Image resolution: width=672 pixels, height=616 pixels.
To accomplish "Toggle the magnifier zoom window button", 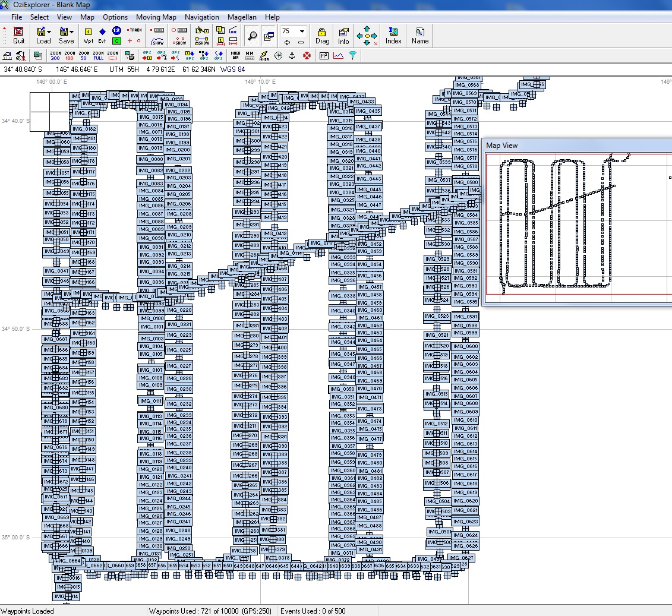I will [253, 36].
